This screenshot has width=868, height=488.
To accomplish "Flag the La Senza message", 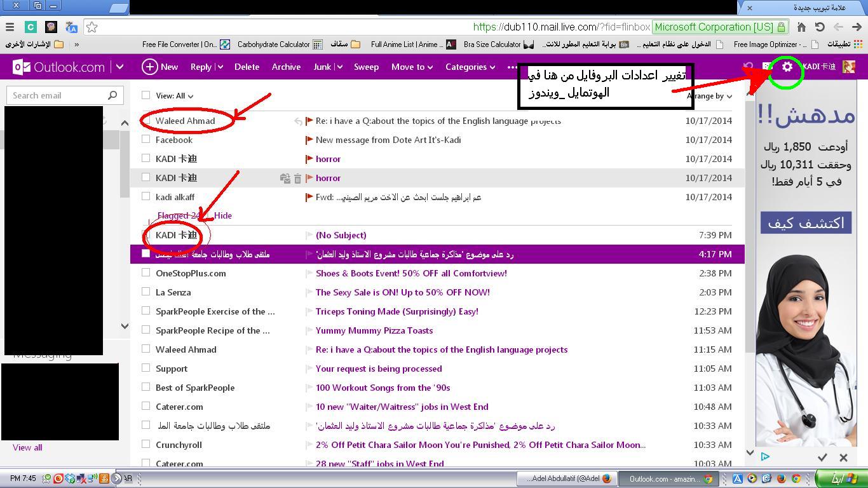I will tap(309, 292).
